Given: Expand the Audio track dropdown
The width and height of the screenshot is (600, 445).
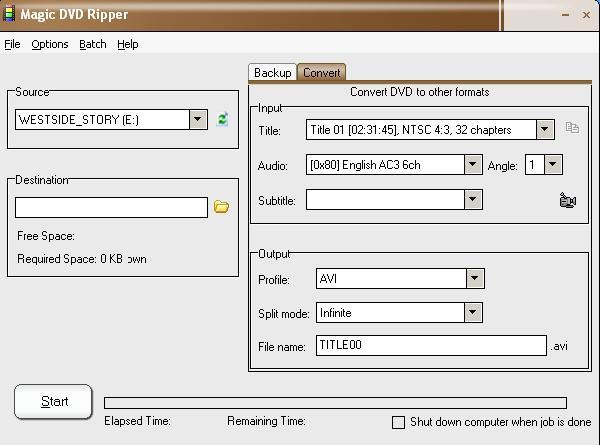Looking at the screenshot, I should (x=473, y=165).
